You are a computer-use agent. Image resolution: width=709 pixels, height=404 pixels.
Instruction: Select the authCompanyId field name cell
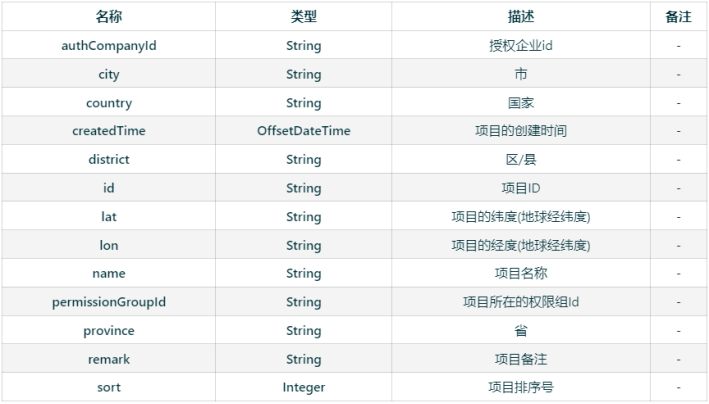click(x=109, y=46)
